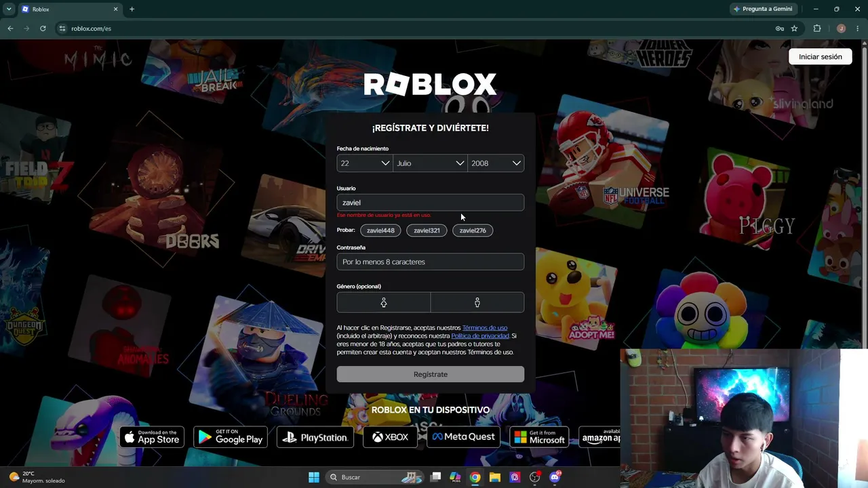The width and height of the screenshot is (868, 488).
Task: Click the text "ROBLOX EN TU DISPOSITIVO"
Action: point(430,410)
